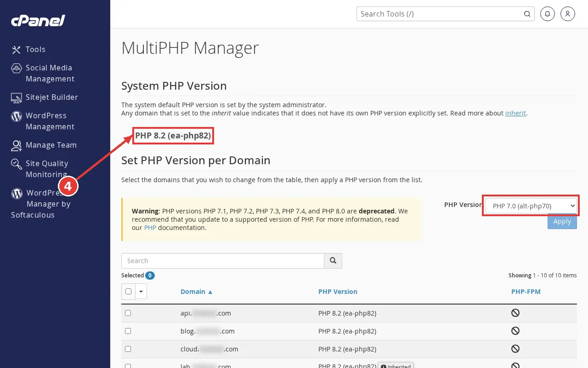Check the cloud domain row checkbox

click(x=128, y=349)
